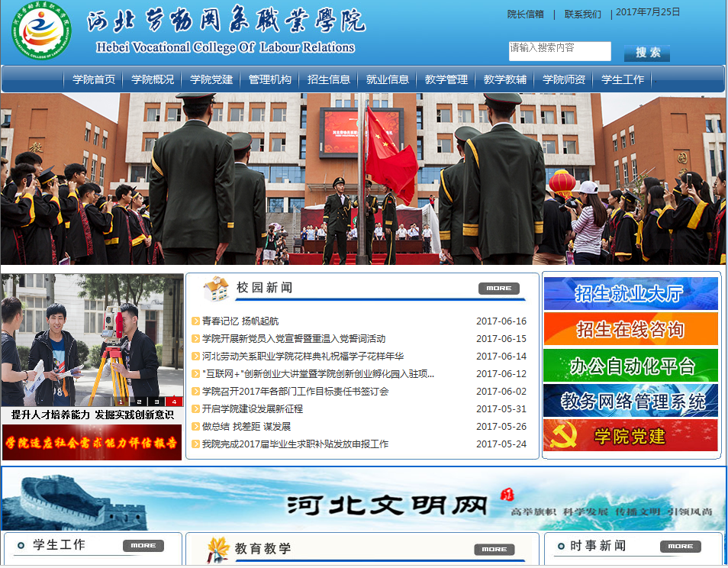Screen dimensions: 728x568
Task: Open the 招生信息 navigation menu
Action: pos(329,79)
